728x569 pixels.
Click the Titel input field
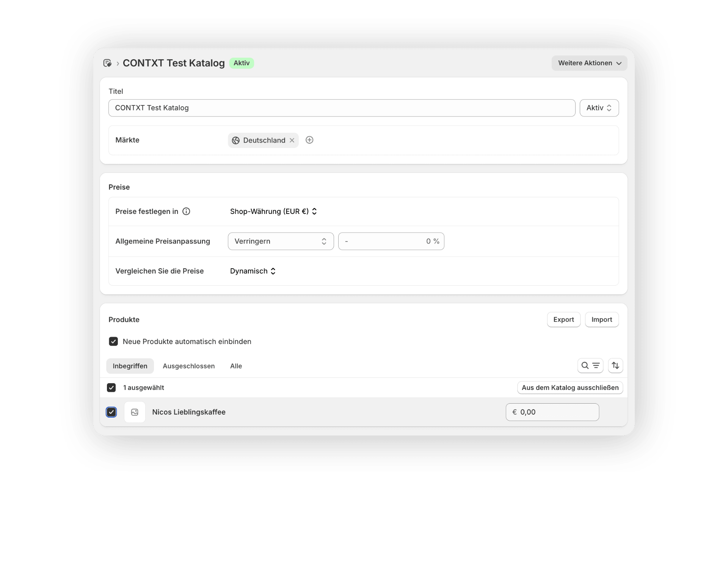coord(341,108)
